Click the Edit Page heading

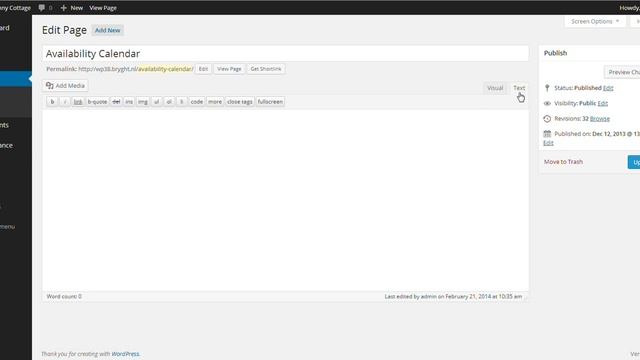[64, 30]
